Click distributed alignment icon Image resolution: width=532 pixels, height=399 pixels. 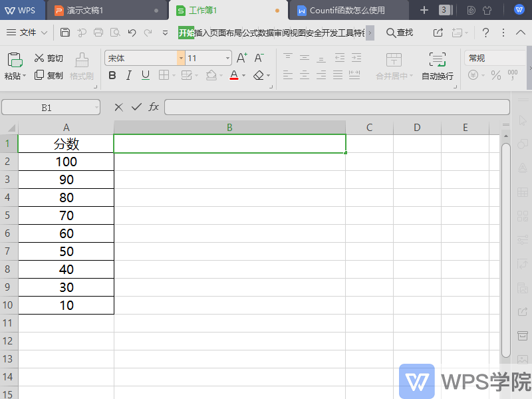pyautogui.click(x=354, y=75)
